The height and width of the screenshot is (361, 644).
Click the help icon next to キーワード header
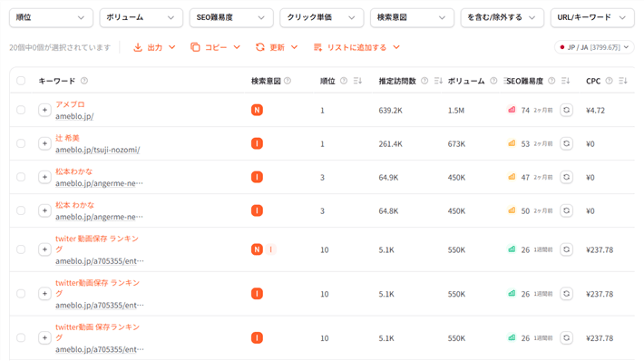click(84, 81)
